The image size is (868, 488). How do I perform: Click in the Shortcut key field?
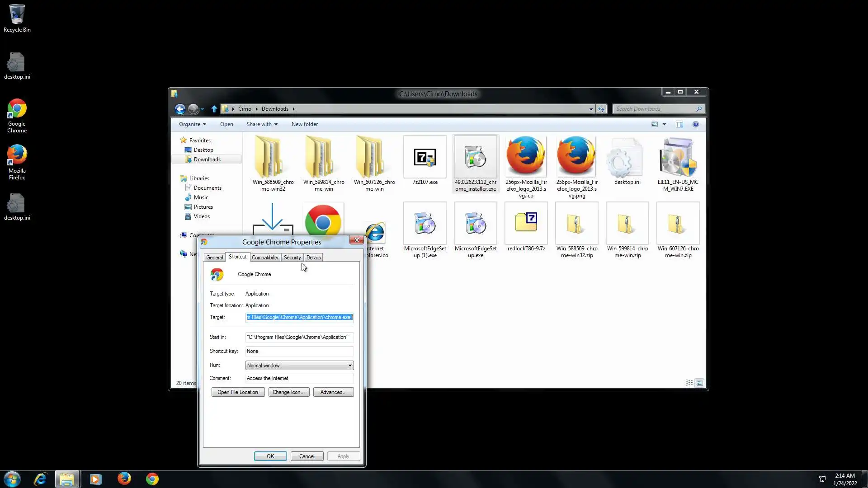pos(299,351)
